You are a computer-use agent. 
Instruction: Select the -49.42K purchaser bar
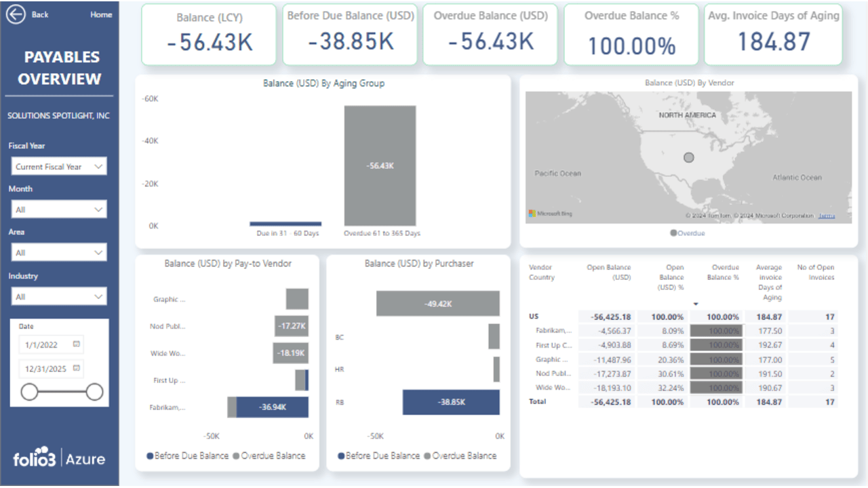coord(438,304)
